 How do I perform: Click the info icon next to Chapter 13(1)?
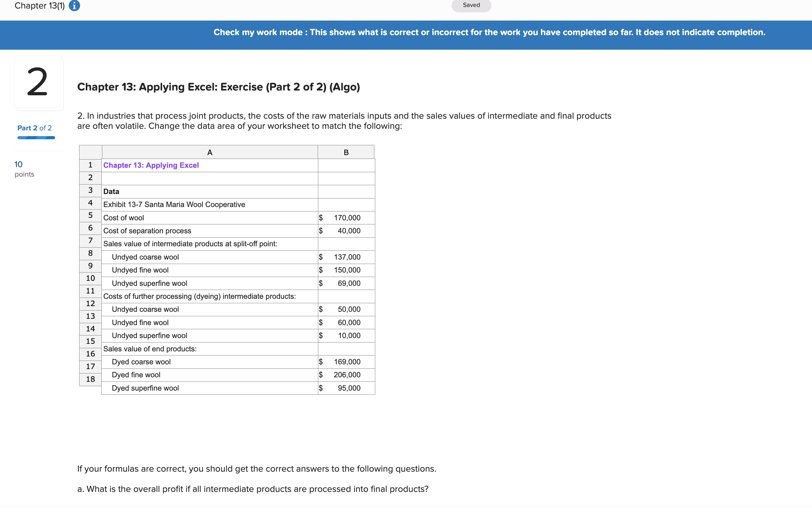[74, 5]
